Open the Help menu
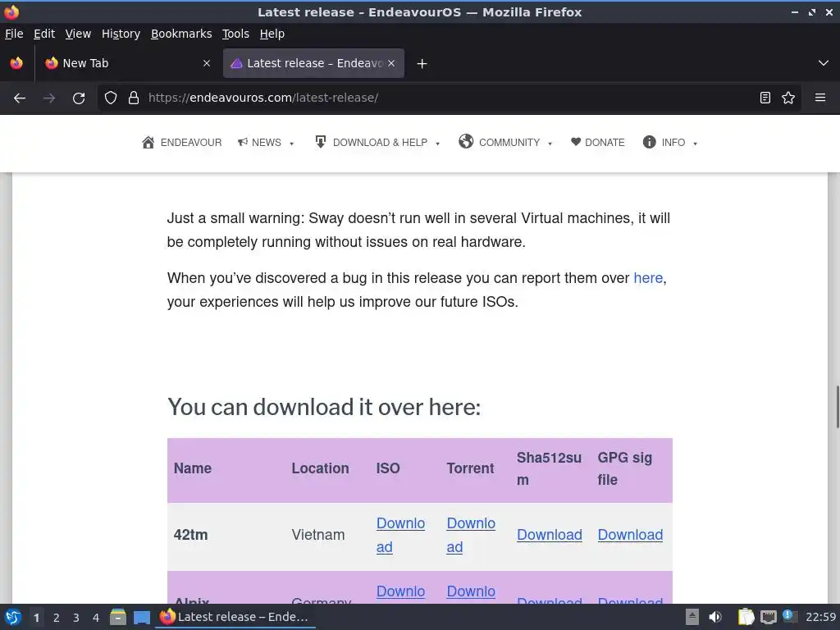The width and height of the screenshot is (840, 630). 272,34
